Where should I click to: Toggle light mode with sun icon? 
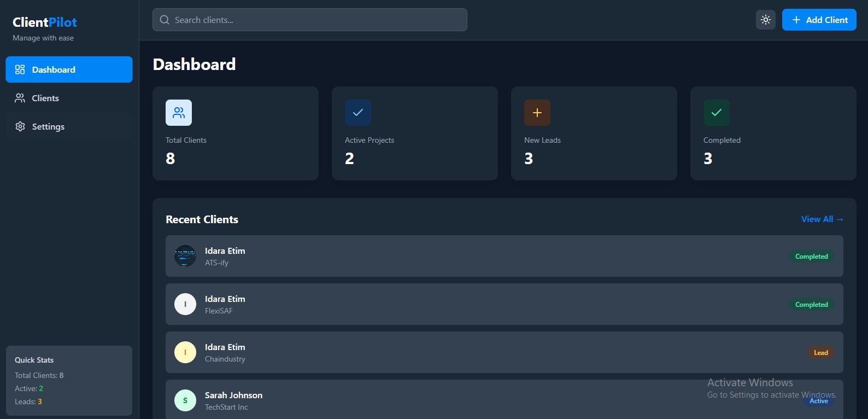tap(766, 20)
